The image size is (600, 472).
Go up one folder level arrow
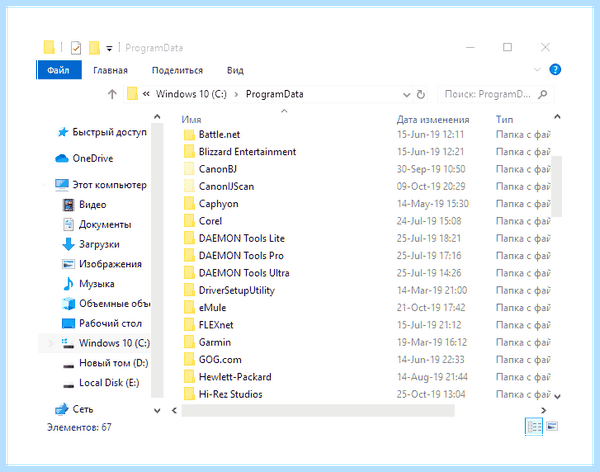112,94
